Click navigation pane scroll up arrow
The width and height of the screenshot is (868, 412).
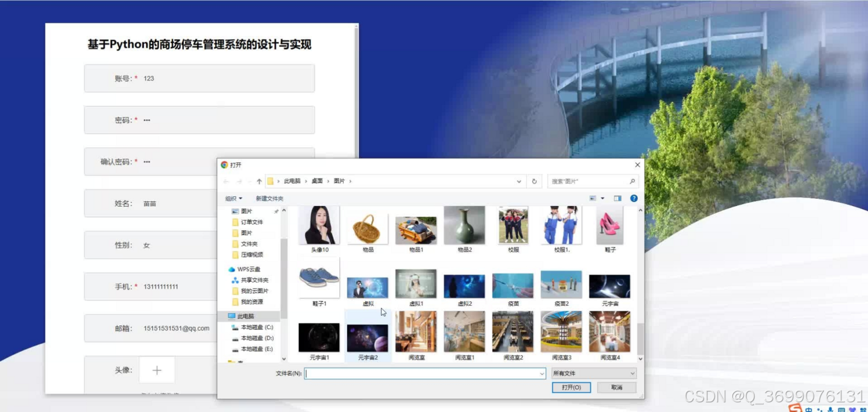click(x=284, y=210)
